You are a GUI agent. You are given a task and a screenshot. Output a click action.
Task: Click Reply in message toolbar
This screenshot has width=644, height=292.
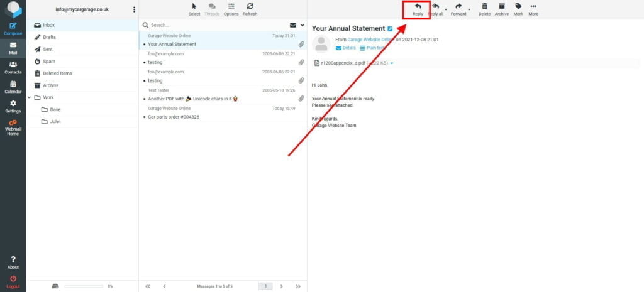click(x=418, y=9)
